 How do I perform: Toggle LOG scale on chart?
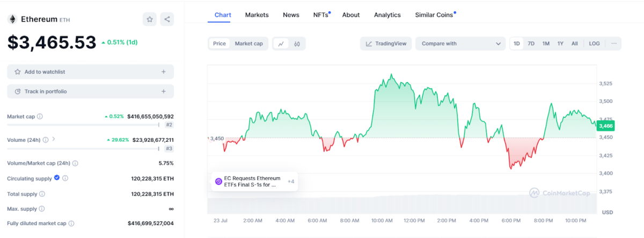[594, 44]
